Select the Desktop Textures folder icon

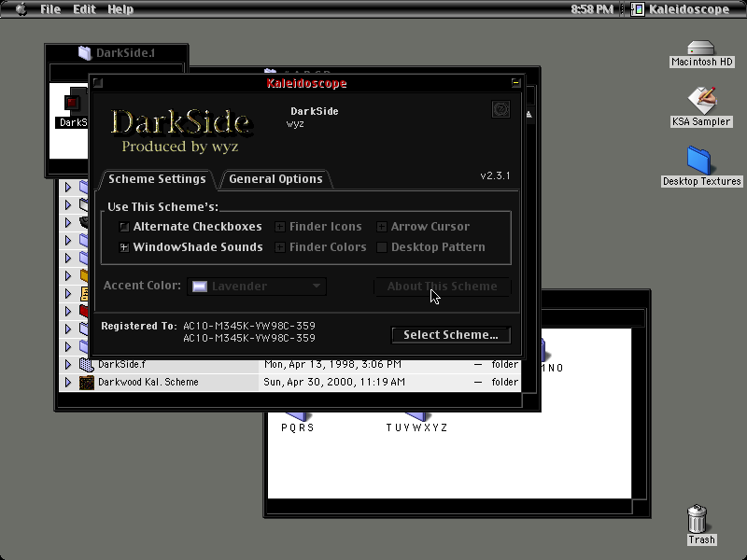(x=698, y=161)
